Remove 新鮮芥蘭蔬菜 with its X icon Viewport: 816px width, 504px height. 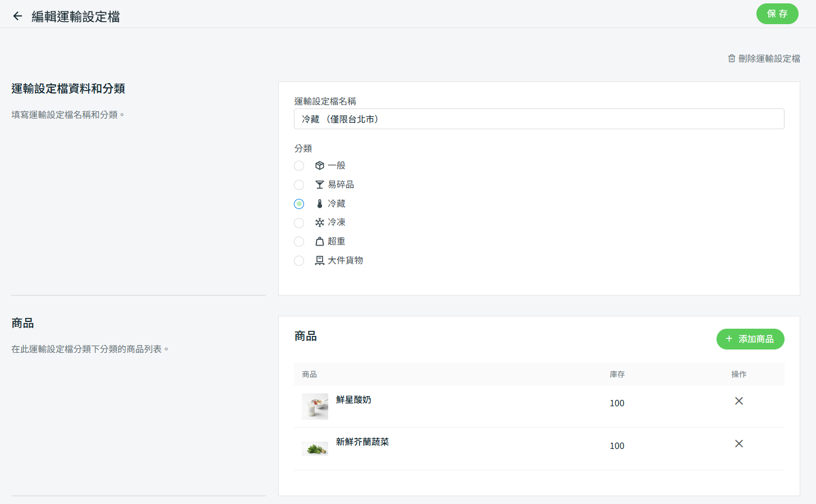(x=738, y=443)
